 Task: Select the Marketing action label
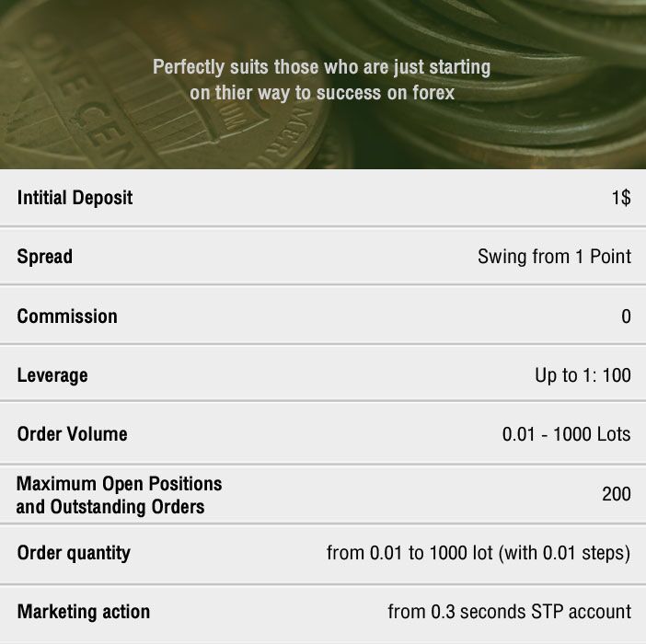click(84, 612)
